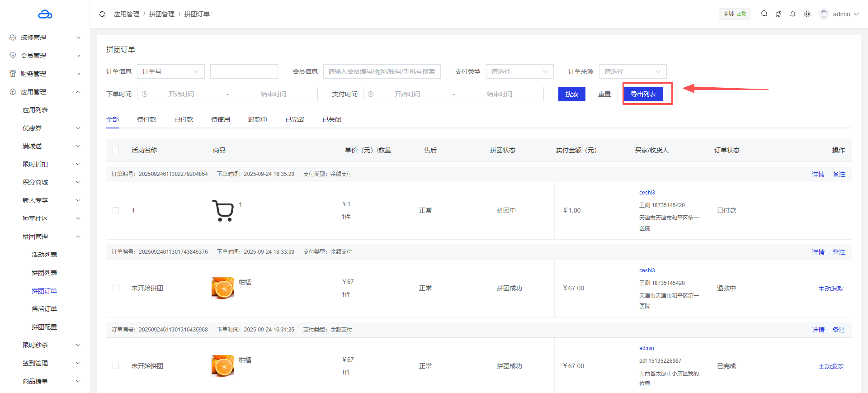The width and height of the screenshot is (868, 393).
Task: Open the 订单来源 select dropdown
Action: coord(632,71)
